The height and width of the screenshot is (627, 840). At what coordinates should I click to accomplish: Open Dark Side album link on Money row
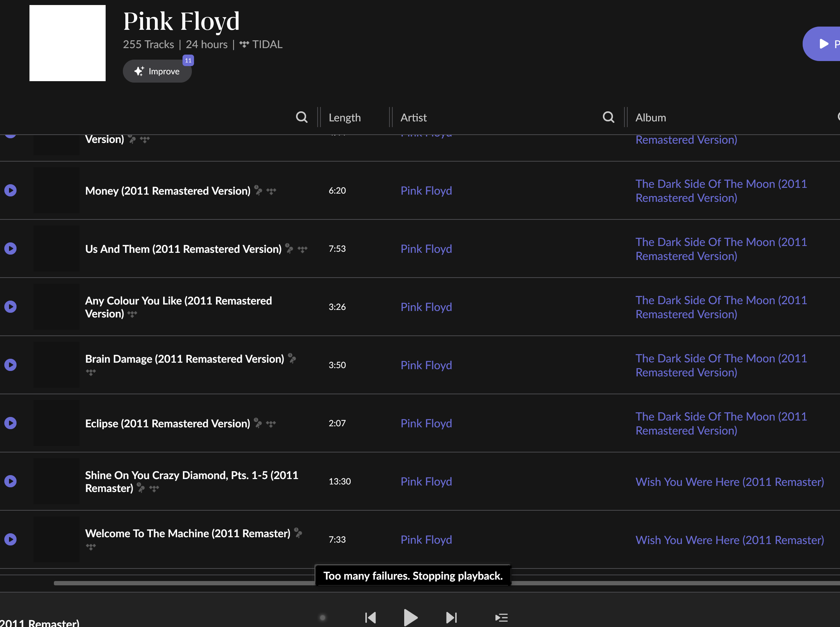721,191
